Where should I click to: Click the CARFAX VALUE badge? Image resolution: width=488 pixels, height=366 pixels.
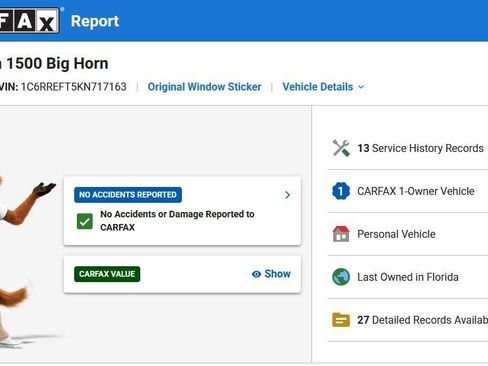(107, 274)
